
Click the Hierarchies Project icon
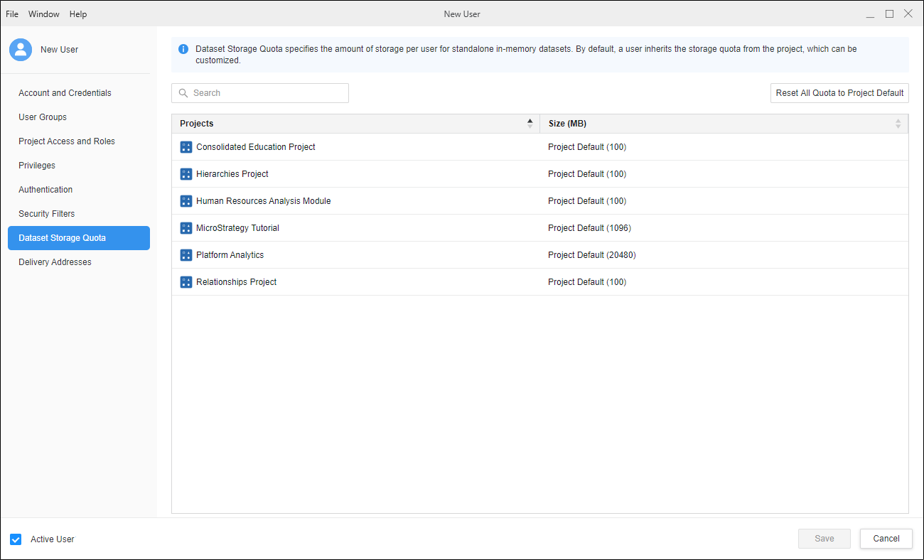pos(186,174)
